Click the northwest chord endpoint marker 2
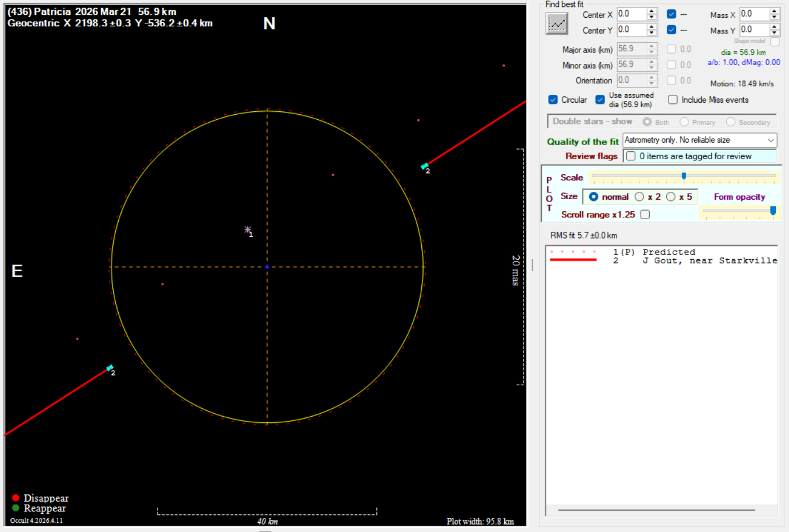The image size is (789, 532). click(x=424, y=166)
